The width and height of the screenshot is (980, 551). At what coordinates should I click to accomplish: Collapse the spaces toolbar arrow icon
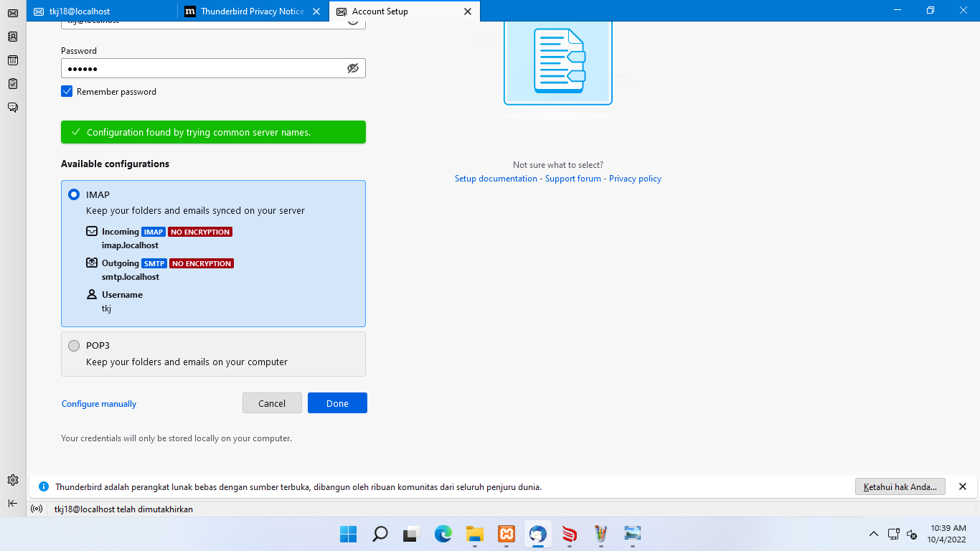pyautogui.click(x=13, y=504)
